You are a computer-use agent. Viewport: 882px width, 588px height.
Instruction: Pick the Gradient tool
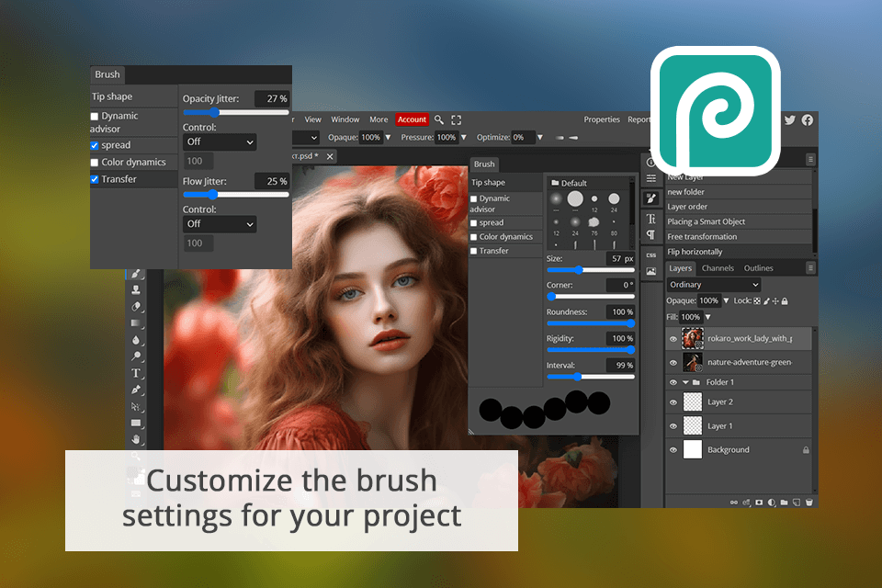pos(136,323)
